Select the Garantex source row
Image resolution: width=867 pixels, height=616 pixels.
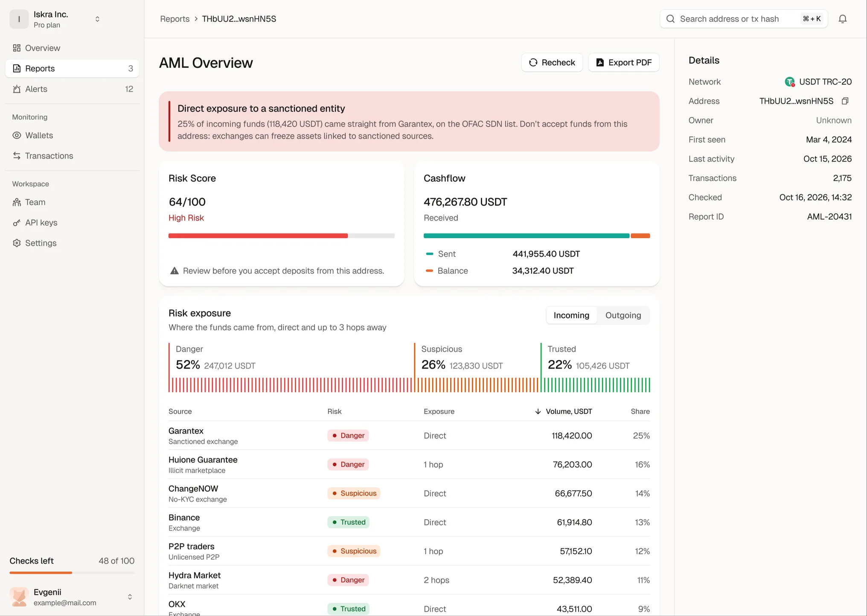[409, 436]
